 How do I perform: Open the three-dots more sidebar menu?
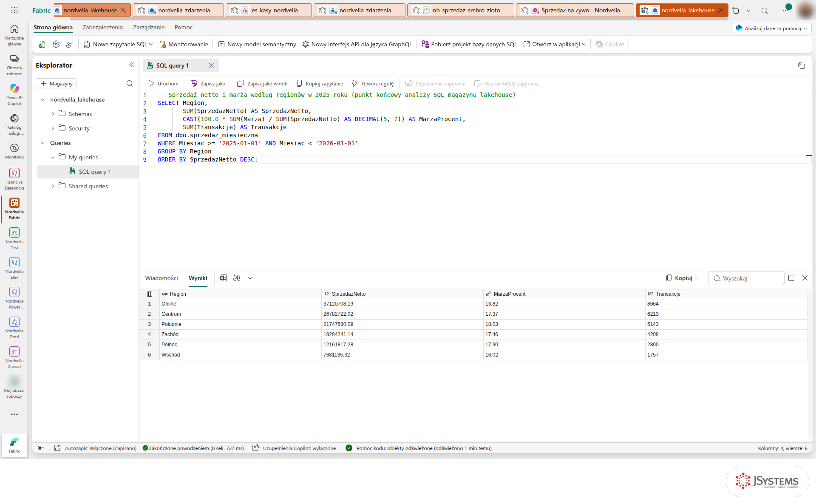(x=14, y=414)
